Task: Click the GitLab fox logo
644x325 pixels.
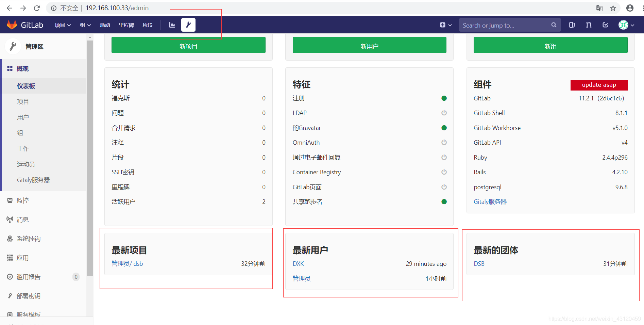Action: click(x=12, y=25)
